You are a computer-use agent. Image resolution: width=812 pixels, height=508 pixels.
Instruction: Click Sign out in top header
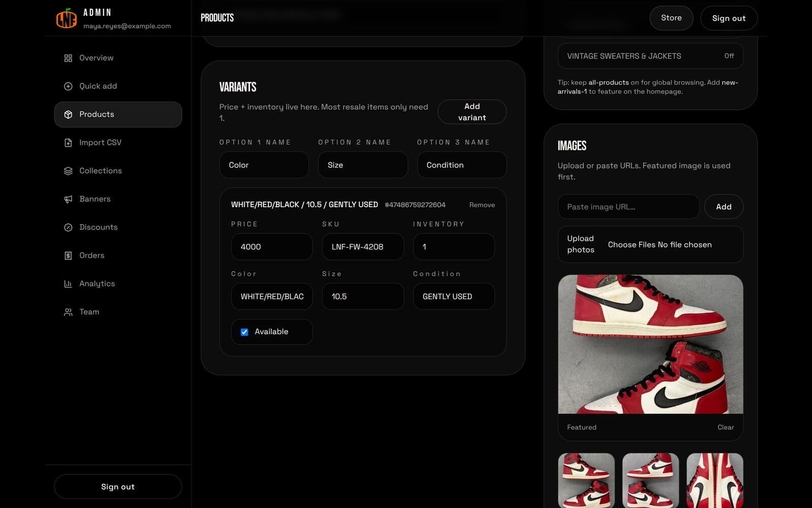729,18
